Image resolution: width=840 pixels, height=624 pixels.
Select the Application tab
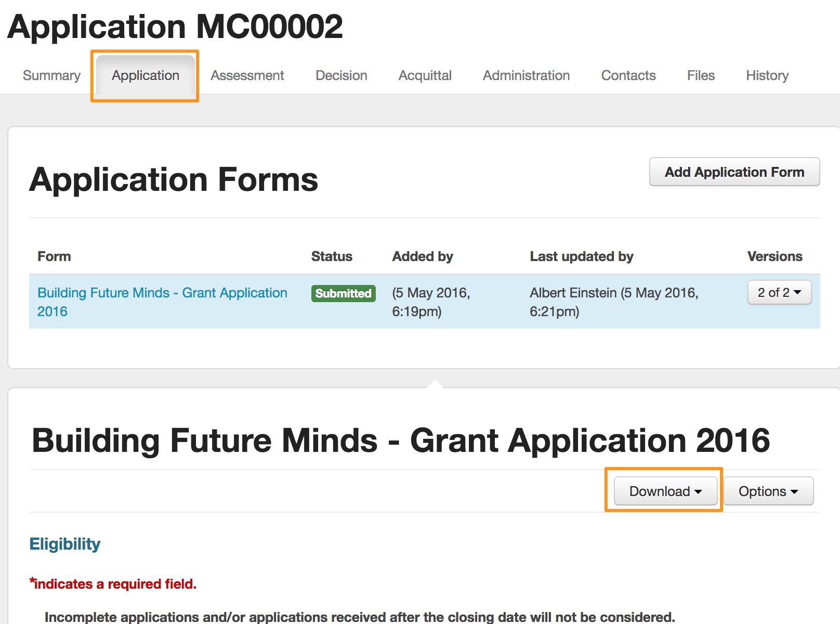coord(145,76)
